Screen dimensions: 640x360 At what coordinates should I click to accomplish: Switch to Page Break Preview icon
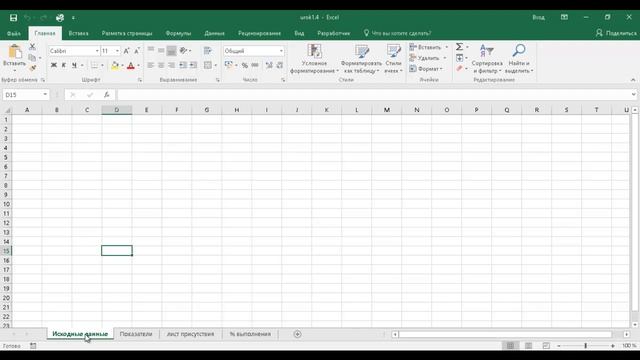pos(546,346)
